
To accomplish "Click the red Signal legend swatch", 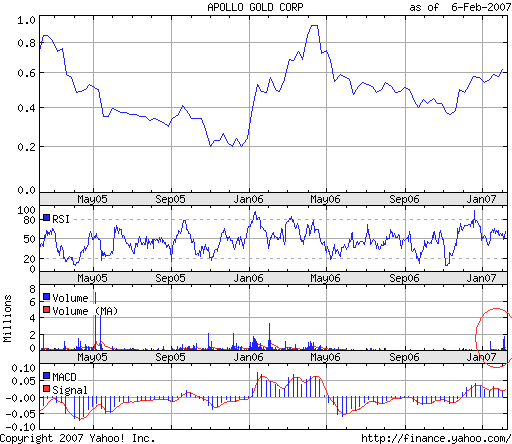I will (46, 389).
